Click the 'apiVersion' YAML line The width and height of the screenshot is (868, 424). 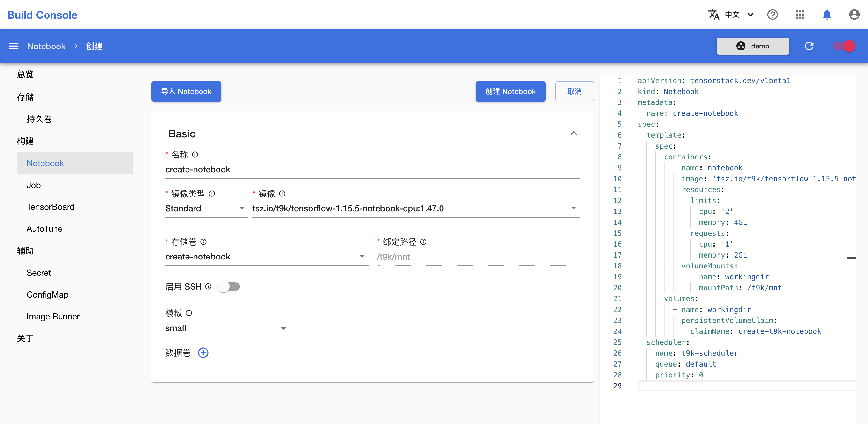tap(714, 81)
